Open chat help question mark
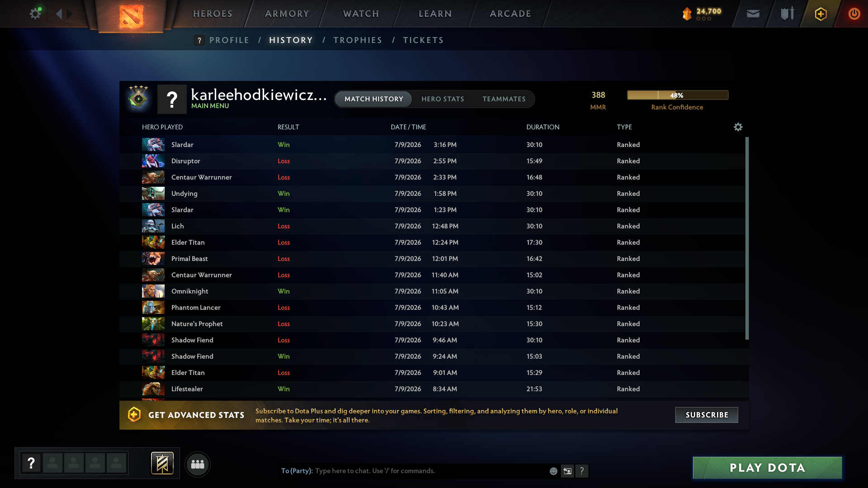This screenshot has height=488, width=868. (x=582, y=471)
